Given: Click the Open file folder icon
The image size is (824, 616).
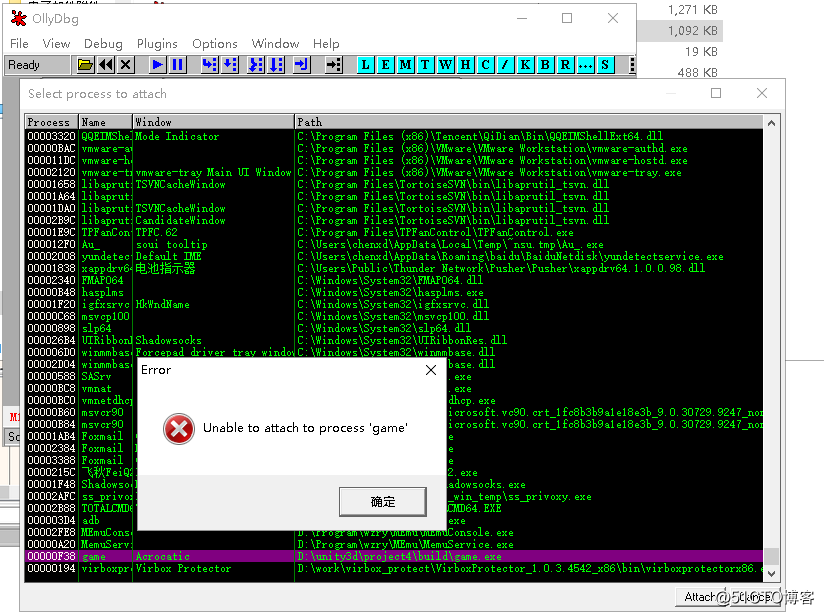Looking at the screenshot, I should click(x=85, y=65).
